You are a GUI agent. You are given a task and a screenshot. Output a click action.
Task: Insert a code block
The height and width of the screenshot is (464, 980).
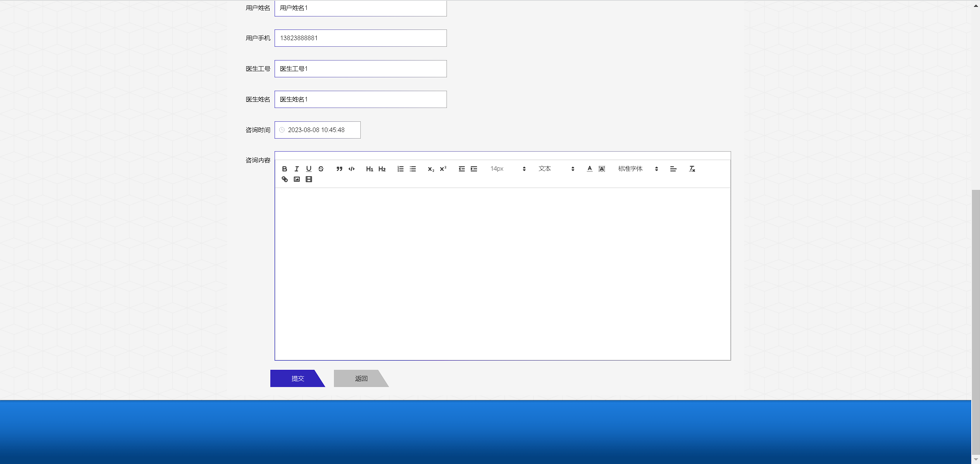pyautogui.click(x=352, y=169)
